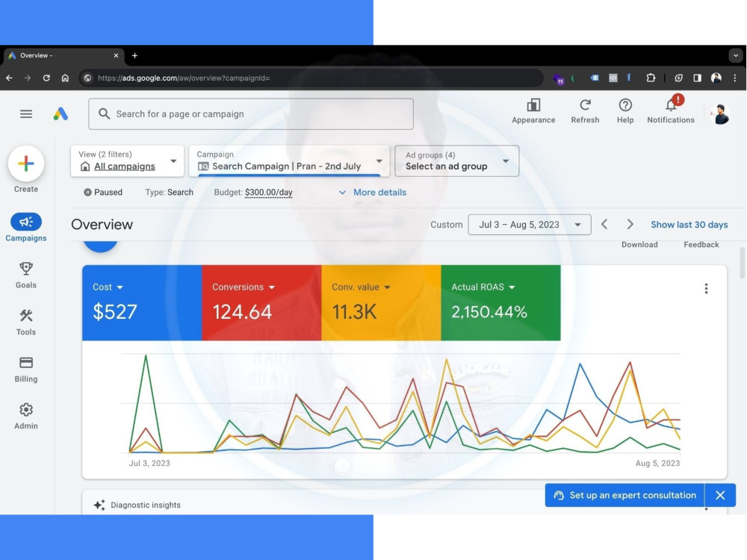Switch to Overview browser tab
This screenshot has height=560, width=747.
coord(62,56)
